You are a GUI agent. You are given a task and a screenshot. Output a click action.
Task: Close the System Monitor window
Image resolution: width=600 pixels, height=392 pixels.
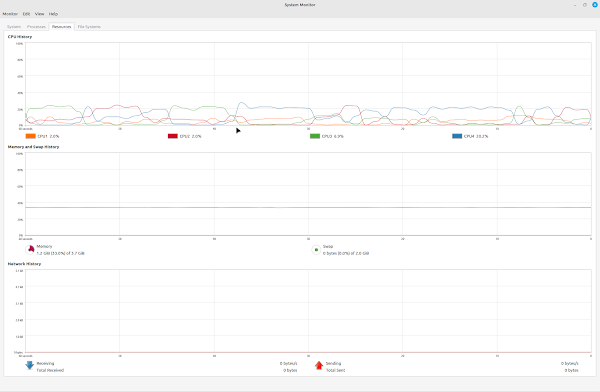(595, 5)
